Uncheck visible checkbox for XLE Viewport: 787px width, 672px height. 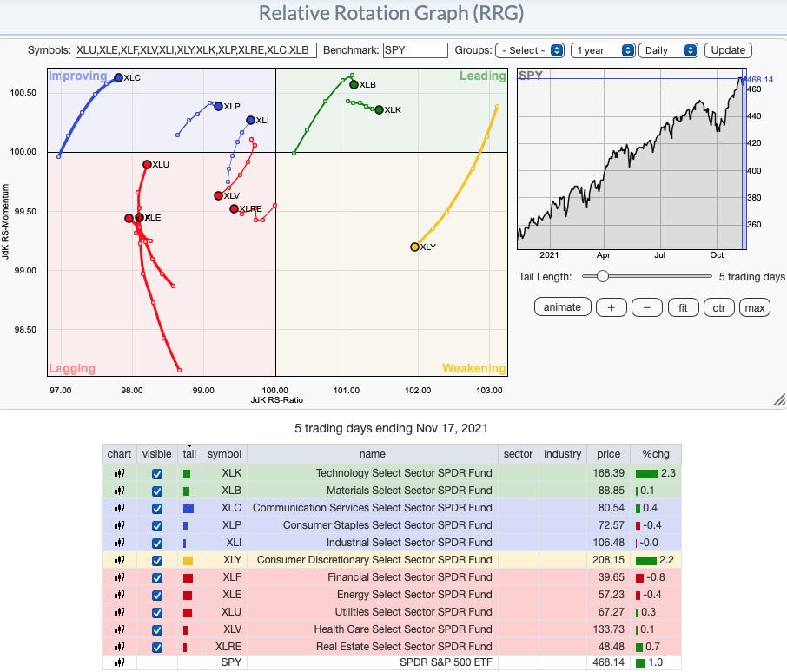click(x=157, y=596)
